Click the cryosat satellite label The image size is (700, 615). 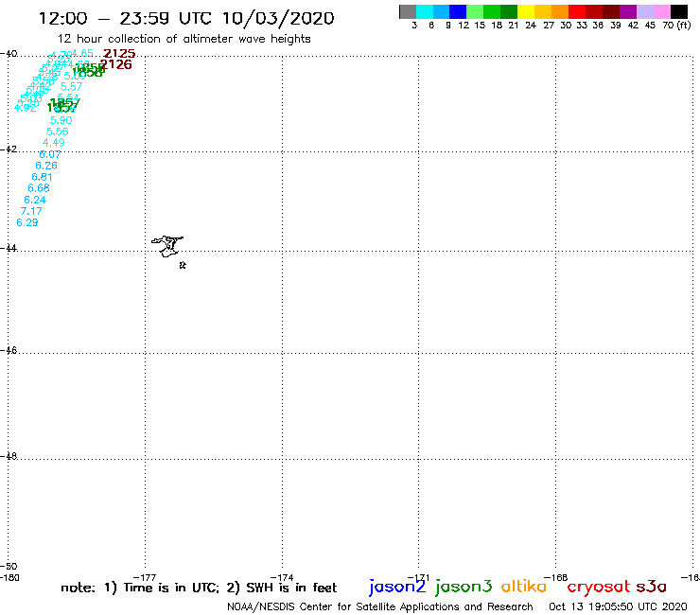pyautogui.click(x=599, y=588)
